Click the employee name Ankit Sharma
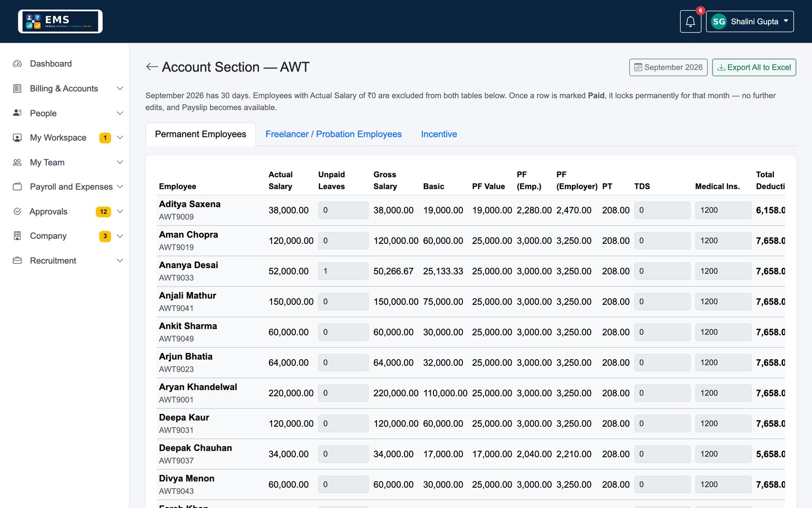Screen dimensions: 812x508 point(188,326)
